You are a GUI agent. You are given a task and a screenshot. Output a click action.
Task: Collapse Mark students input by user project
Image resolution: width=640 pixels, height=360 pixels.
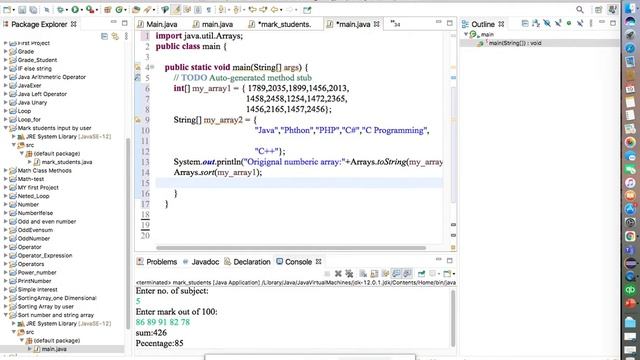(5, 128)
